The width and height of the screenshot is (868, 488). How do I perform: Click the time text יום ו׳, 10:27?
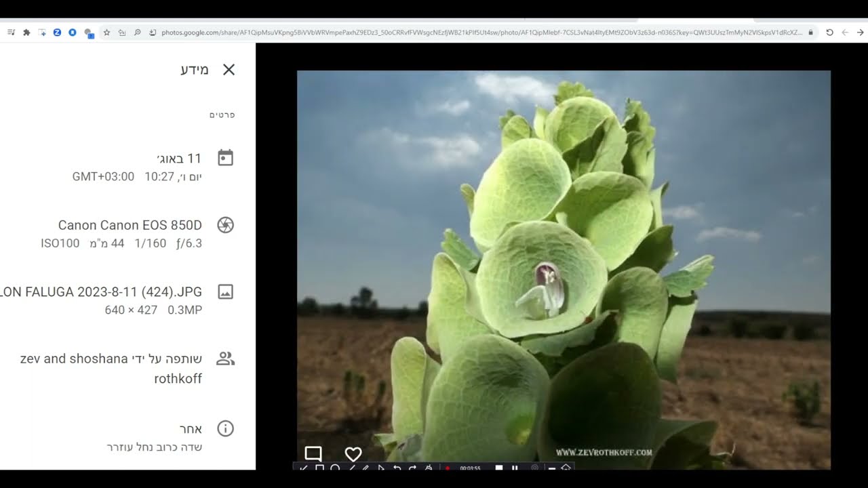(173, 177)
